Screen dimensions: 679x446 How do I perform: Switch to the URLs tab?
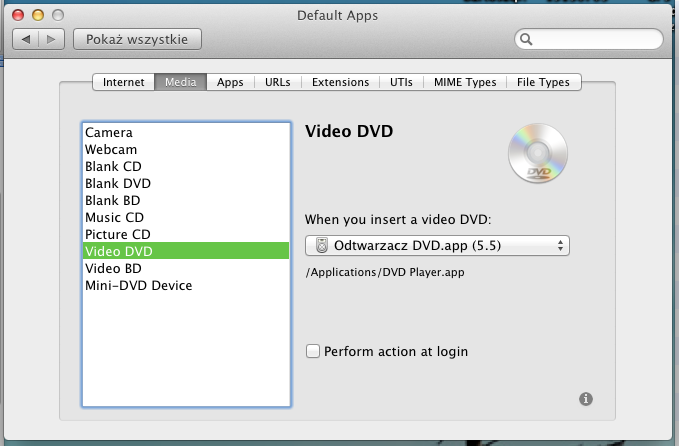(278, 82)
